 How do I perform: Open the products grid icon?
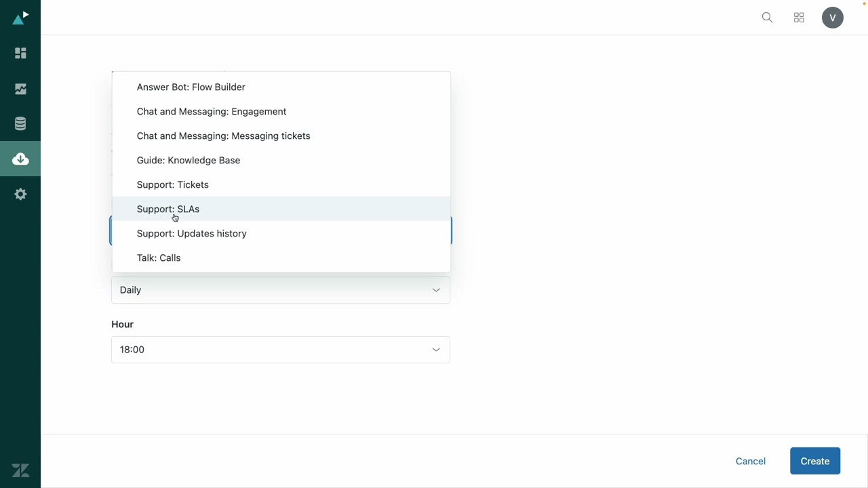(x=799, y=18)
